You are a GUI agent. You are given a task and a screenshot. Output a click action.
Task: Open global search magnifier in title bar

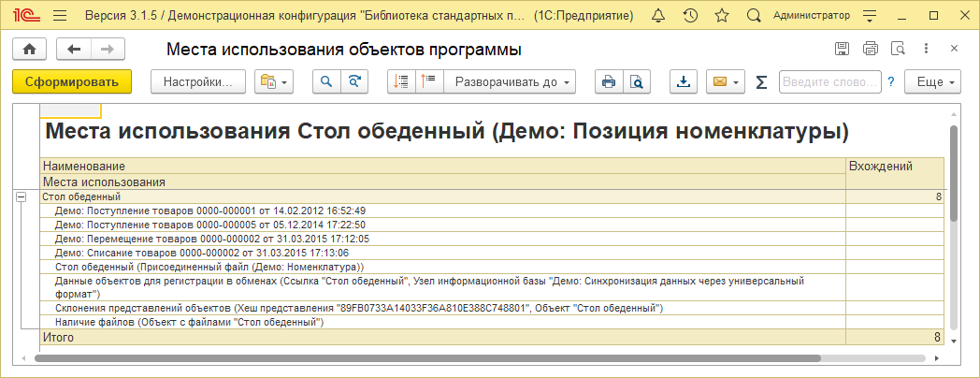tap(755, 16)
